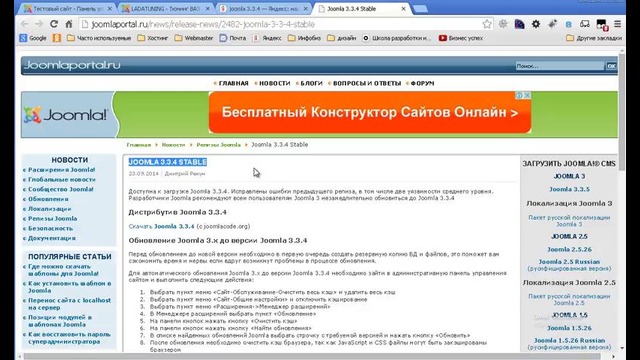Close the ad with the X icon
Image resolution: width=640 pixels, height=360 pixels.
527,95
